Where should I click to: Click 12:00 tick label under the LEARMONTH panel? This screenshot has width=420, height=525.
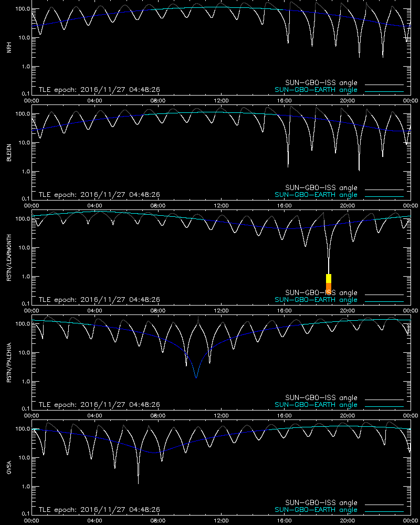[x=221, y=310]
